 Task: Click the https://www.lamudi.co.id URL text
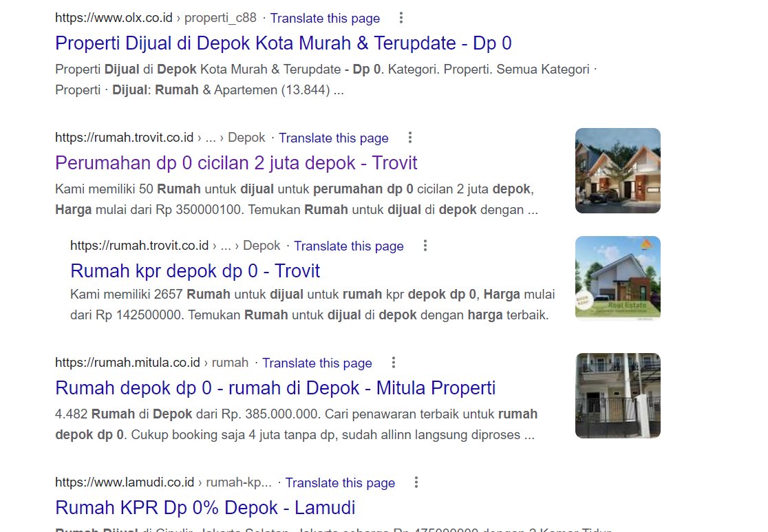(125, 482)
